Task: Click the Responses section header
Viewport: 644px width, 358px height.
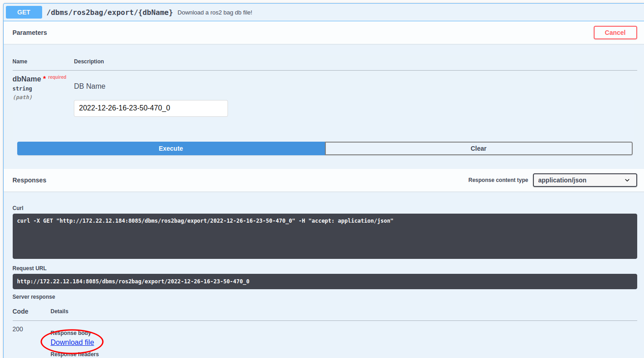Action: pyautogui.click(x=29, y=180)
